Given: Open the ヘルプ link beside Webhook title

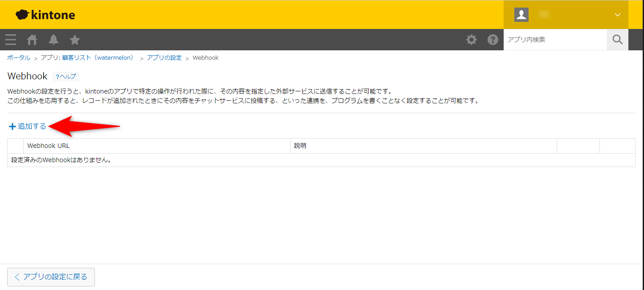Looking at the screenshot, I should click(x=66, y=77).
